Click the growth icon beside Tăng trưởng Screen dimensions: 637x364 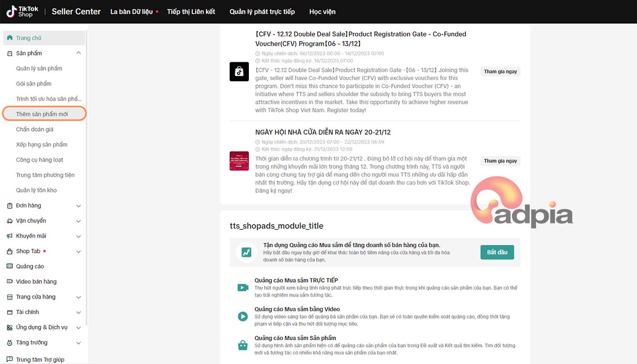tap(10, 343)
